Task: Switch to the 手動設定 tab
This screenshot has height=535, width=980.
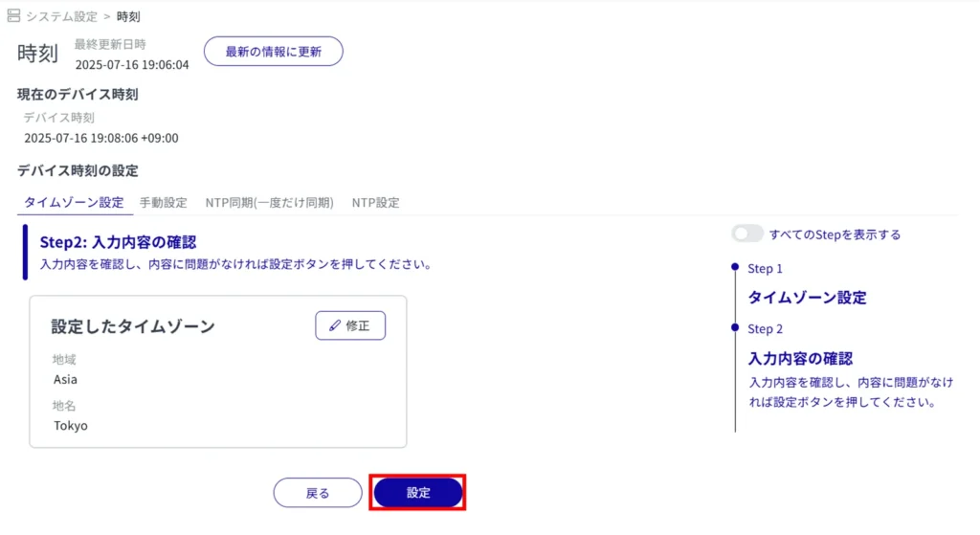Action: [164, 203]
